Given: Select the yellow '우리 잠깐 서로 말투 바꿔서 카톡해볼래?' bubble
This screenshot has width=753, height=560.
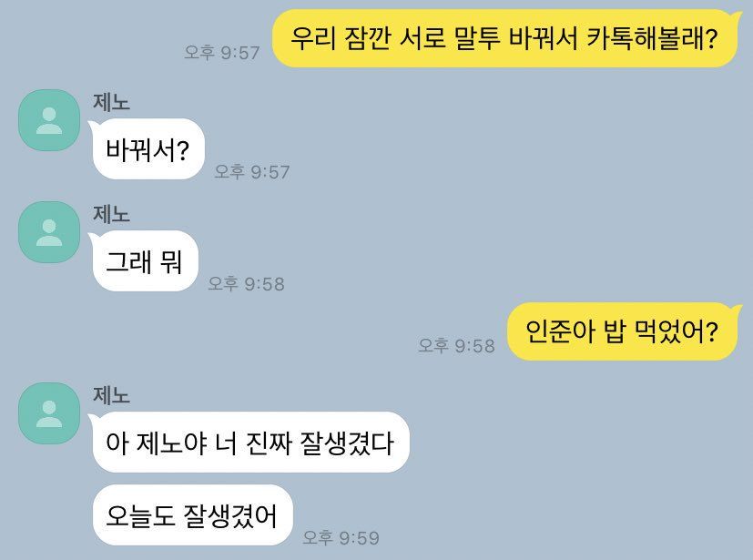Looking at the screenshot, I should tap(504, 38).
